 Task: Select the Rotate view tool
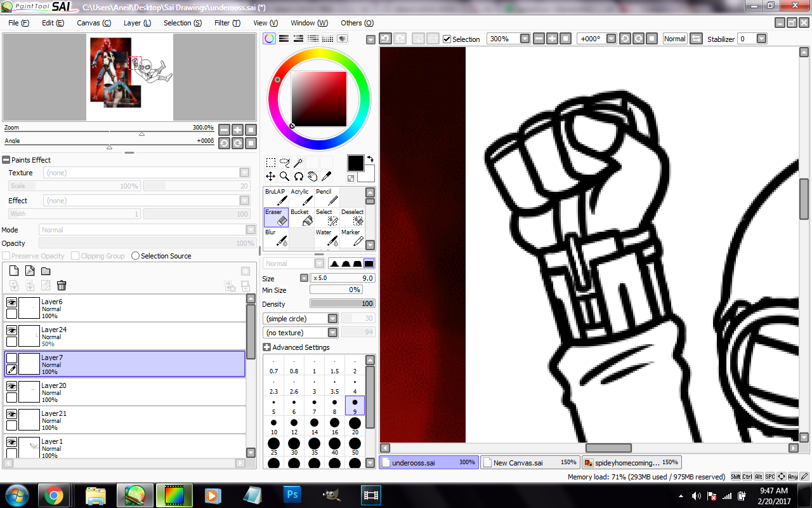[x=298, y=177]
